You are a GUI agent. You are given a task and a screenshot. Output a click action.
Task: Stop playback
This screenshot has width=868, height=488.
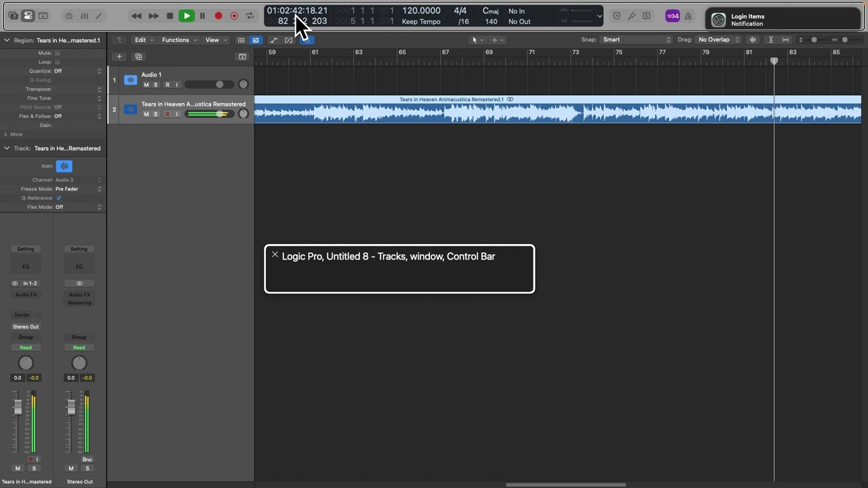170,16
